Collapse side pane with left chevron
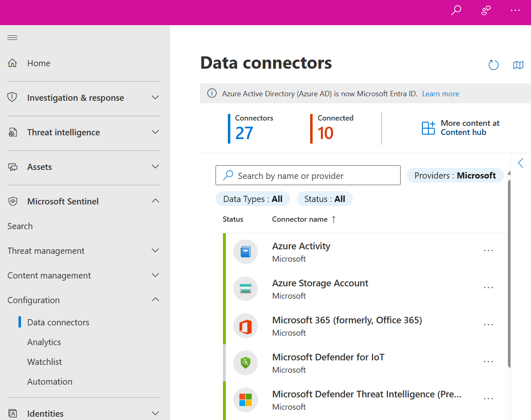This screenshot has height=420, width=531. tap(521, 163)
